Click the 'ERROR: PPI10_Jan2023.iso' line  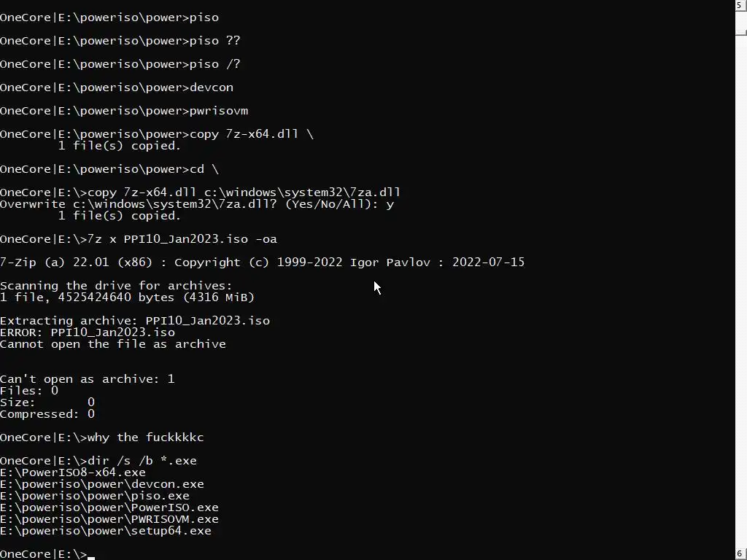pyautogui.click(x=88, y=332)
